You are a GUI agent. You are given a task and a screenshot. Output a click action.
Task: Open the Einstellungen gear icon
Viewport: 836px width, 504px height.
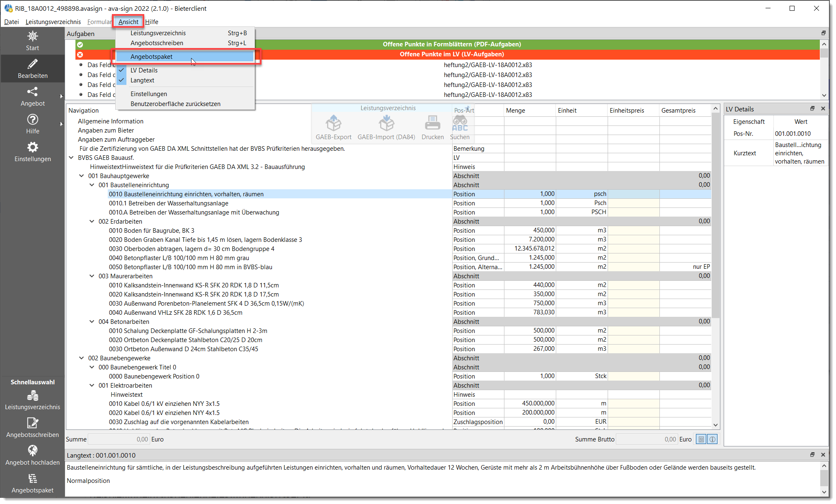coord(32,147)
